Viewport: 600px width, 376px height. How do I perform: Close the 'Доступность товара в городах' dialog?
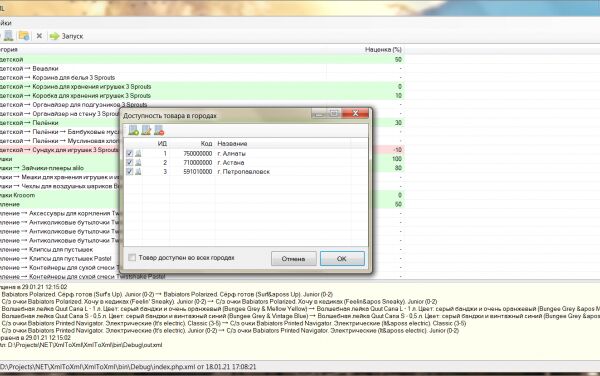click(x=355, y=113)
